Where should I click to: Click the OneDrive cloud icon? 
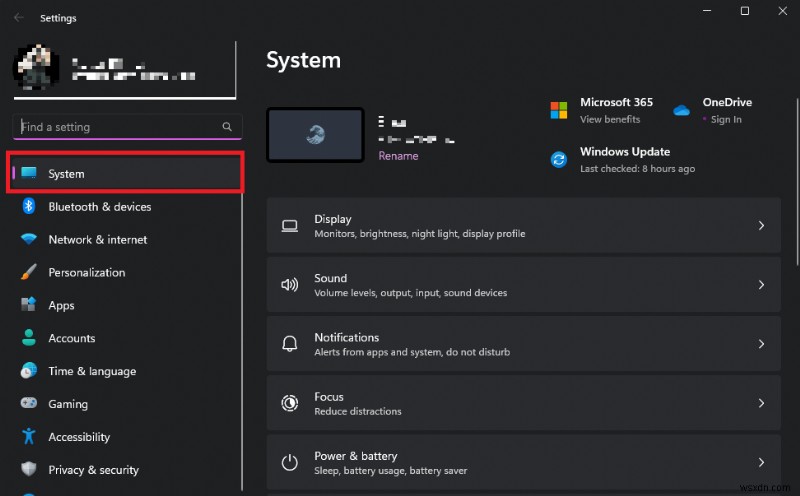[x=681, y=110]
